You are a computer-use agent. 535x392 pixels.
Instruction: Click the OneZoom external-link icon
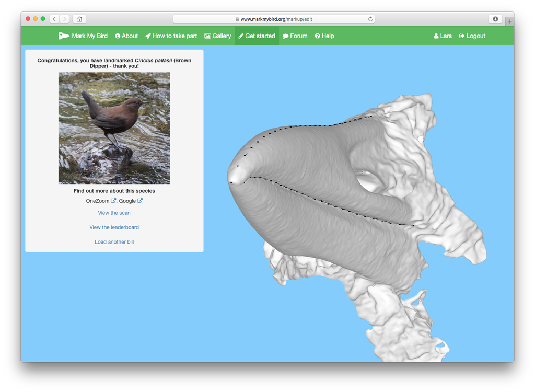coord(113,200)
